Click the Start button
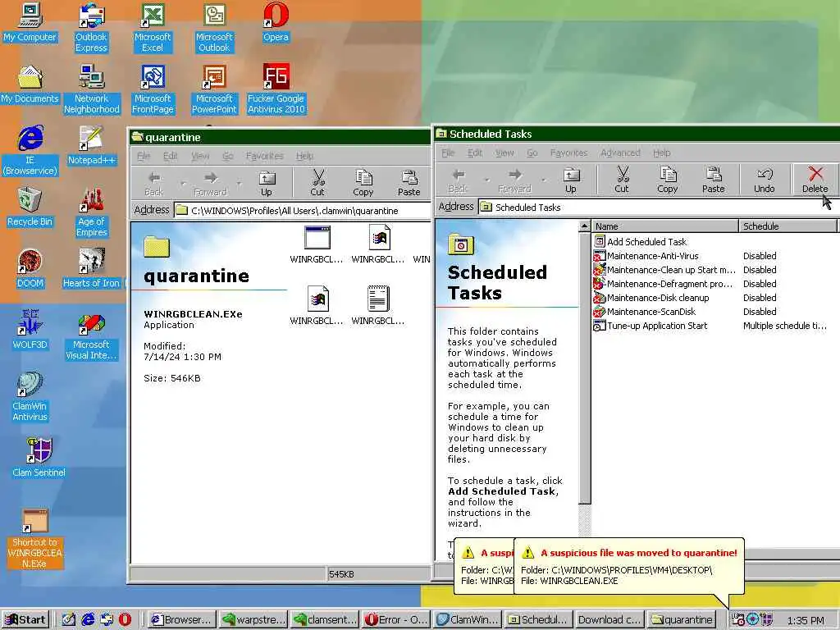Screen dimensions: 840x630 (25, 620)
